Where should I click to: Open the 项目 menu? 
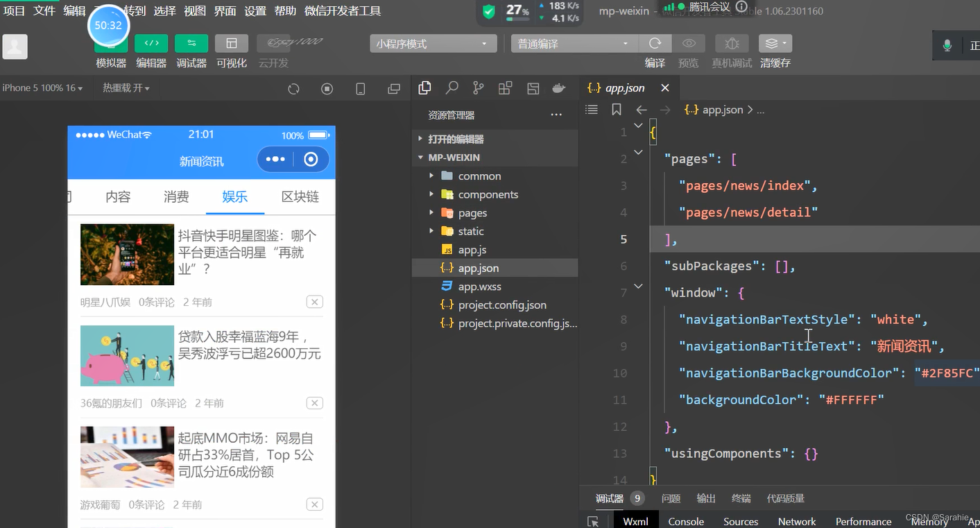(x=15, y=11)
